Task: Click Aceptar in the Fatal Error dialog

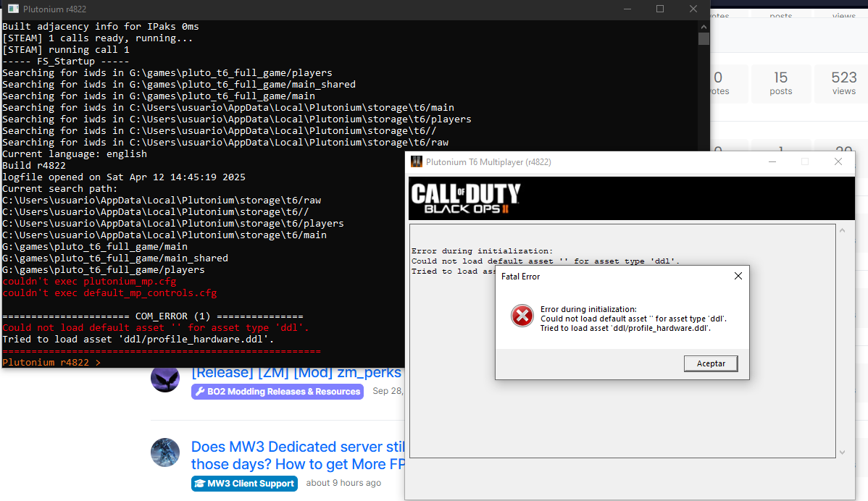Action: pyautogui.click(x=711, y=363)
